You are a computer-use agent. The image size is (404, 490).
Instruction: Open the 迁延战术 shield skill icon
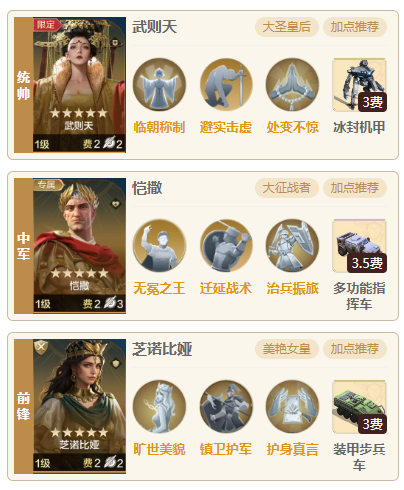coord(226,246)
